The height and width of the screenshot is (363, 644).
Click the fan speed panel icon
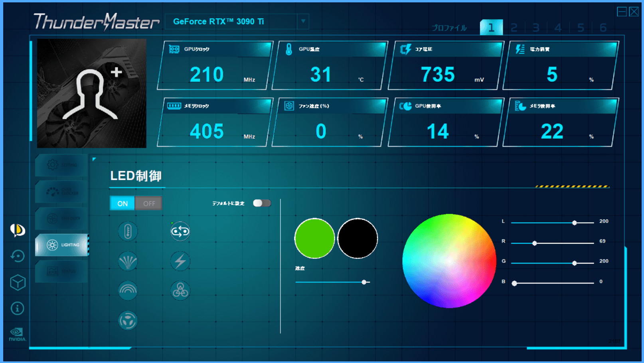[289, 106]
